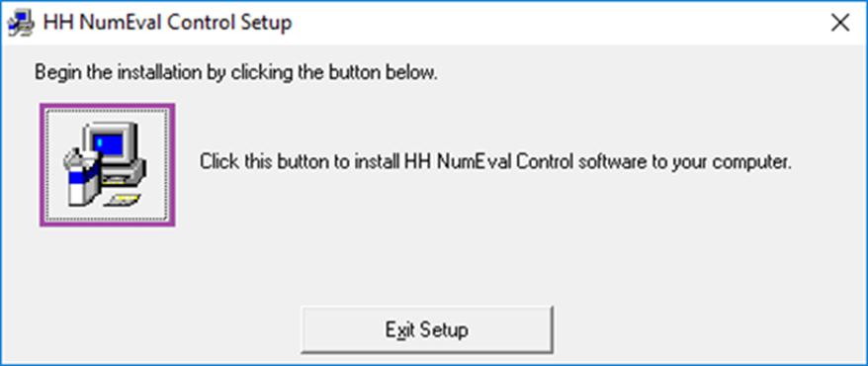The height and width of the screenshot is (366, 868).
Task: Click the 'Begin the installation' instruction text
Action: [236, 73]
